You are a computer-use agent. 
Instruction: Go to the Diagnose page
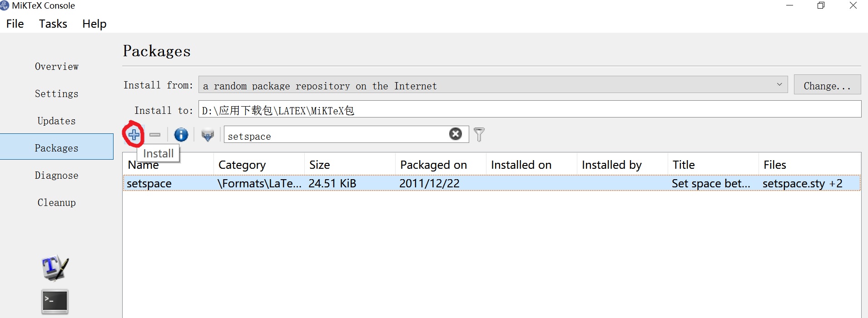click(57, 176)
